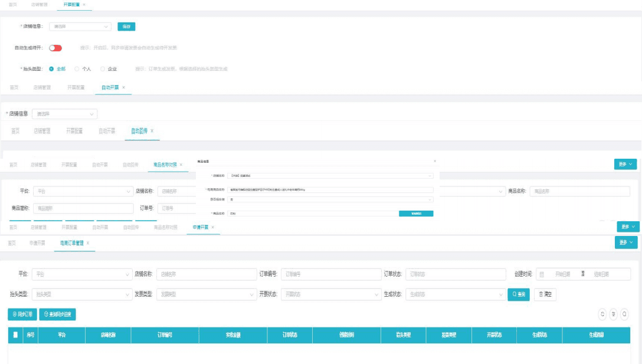Close the 自动回传 tab

(x=152, y=131)
